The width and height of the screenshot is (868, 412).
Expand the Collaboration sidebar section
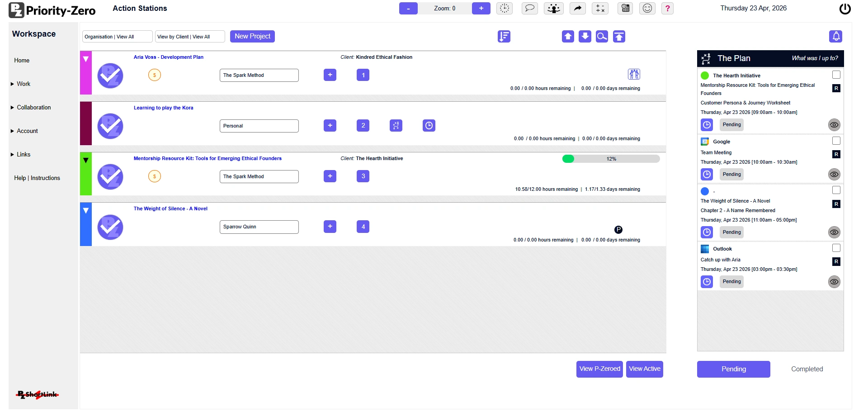click(31, 108)
